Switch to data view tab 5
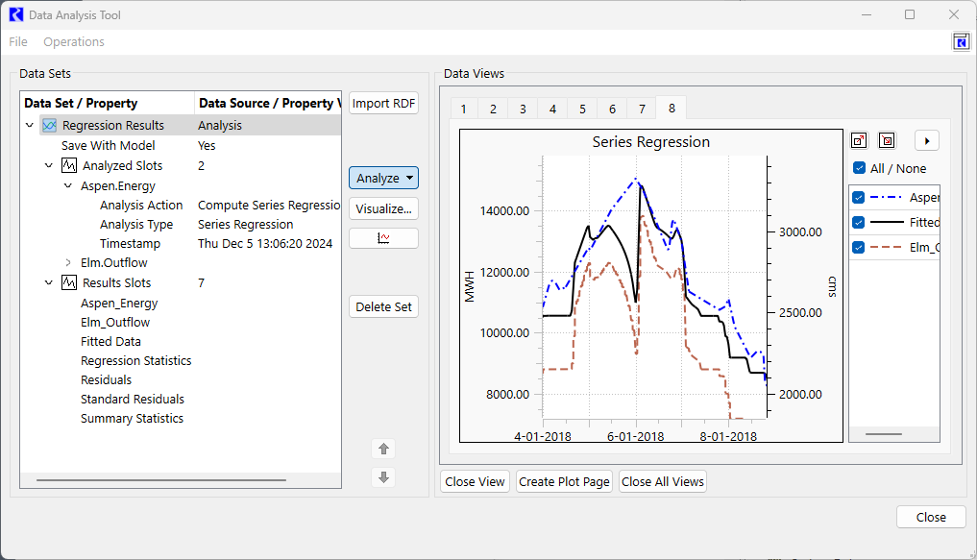The height and width of the screenshot is (560, 977). click(x=582, y=109)
